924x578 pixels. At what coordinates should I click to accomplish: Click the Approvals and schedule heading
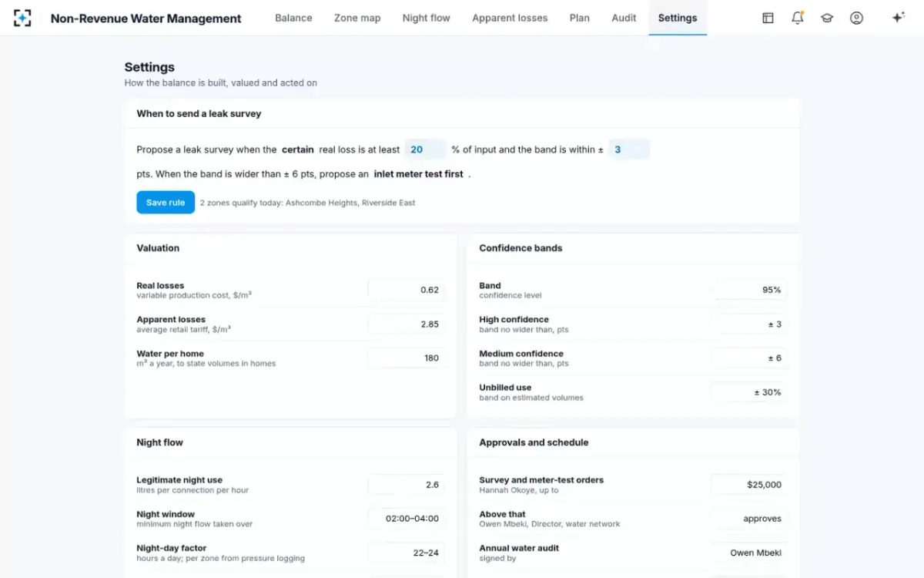(x=534, y=442)
